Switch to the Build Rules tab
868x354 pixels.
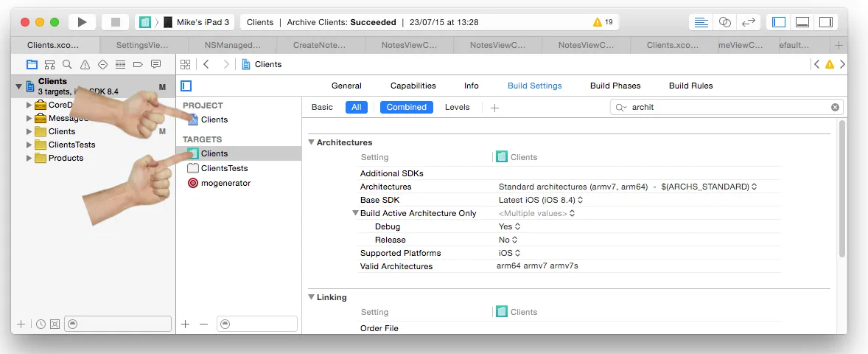(691, 86)
